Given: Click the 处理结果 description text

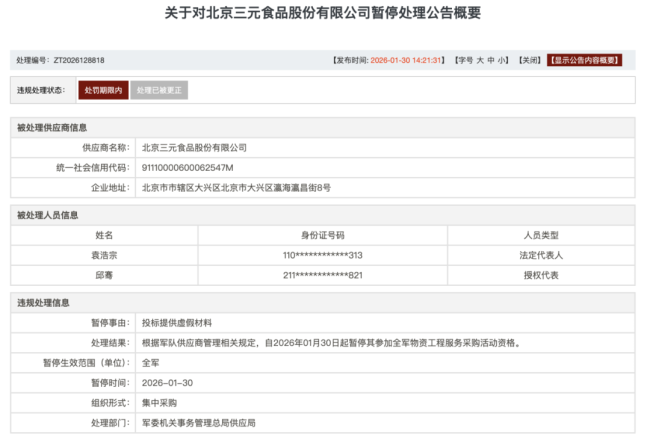Looking at the screenshot, I should (x=331, y=343).
